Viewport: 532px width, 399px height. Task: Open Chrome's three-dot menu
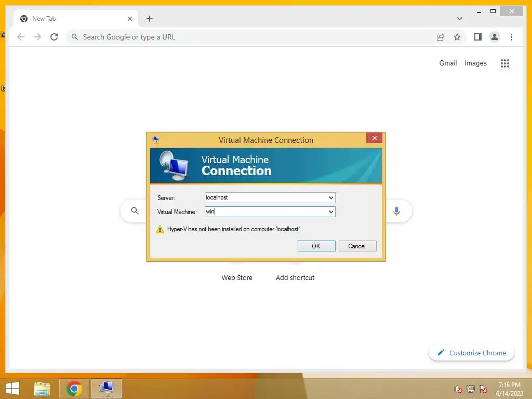(x=511, y=37)
